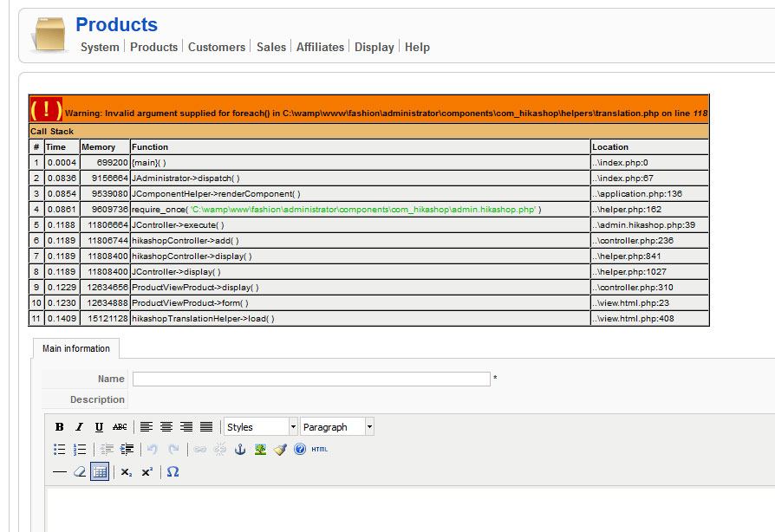This screenshot has width=775, height=532.
Task: Insert a table into the editor
Action: point(100,472)
